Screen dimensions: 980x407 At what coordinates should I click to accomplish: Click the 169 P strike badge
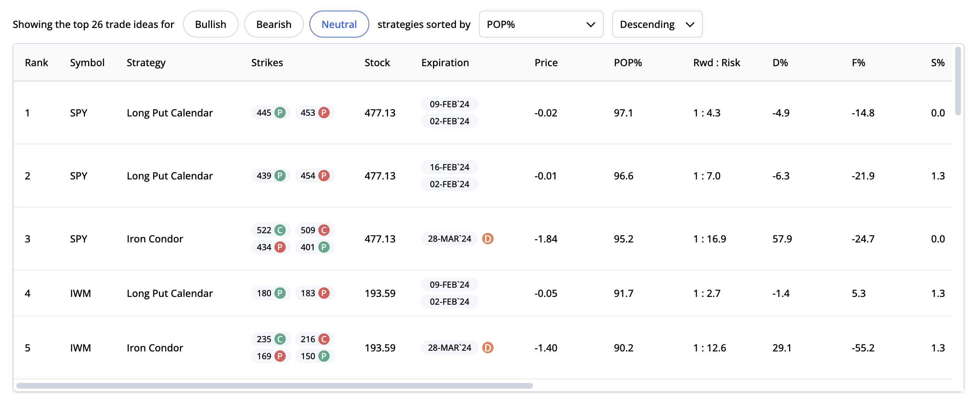tap(271, 356)
